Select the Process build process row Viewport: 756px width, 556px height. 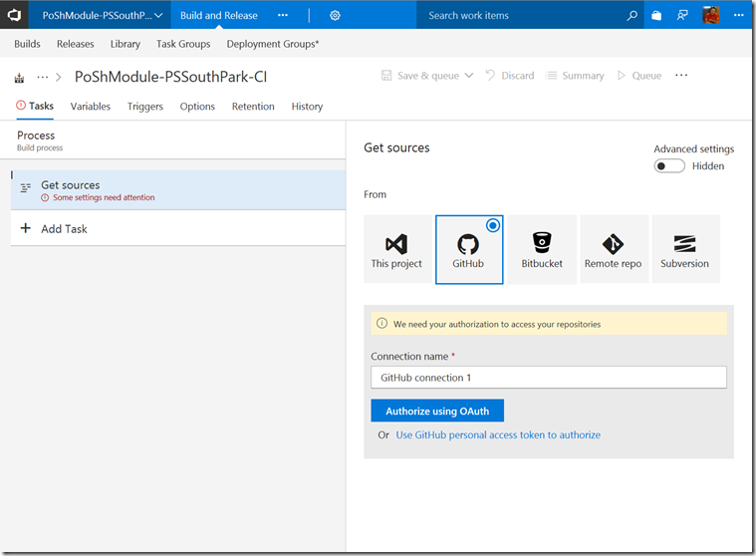tap(172, 140)
